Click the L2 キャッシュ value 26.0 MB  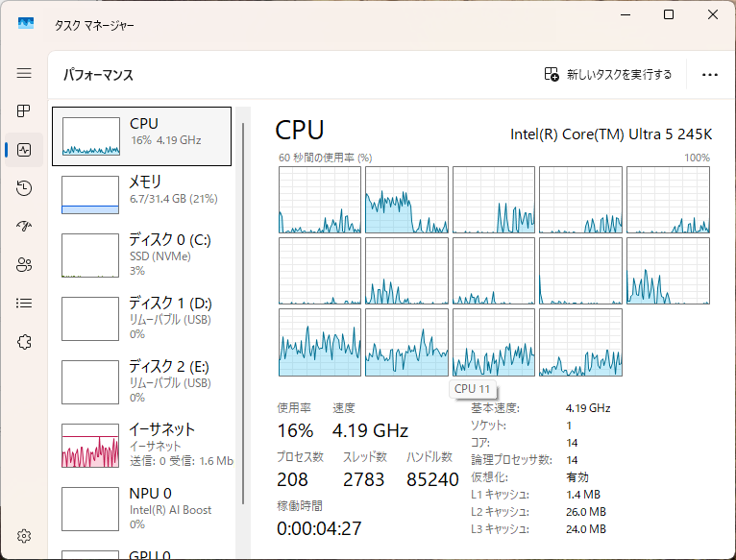tap(586, 512)
